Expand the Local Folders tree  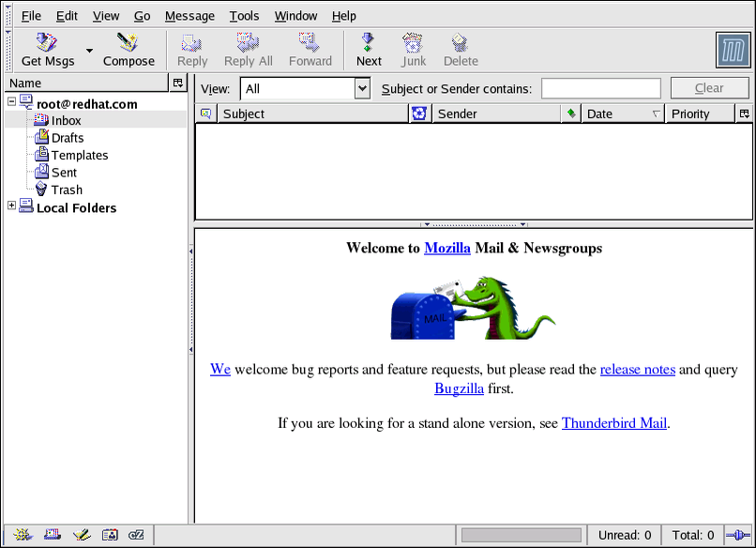click(x=11, y=206)
